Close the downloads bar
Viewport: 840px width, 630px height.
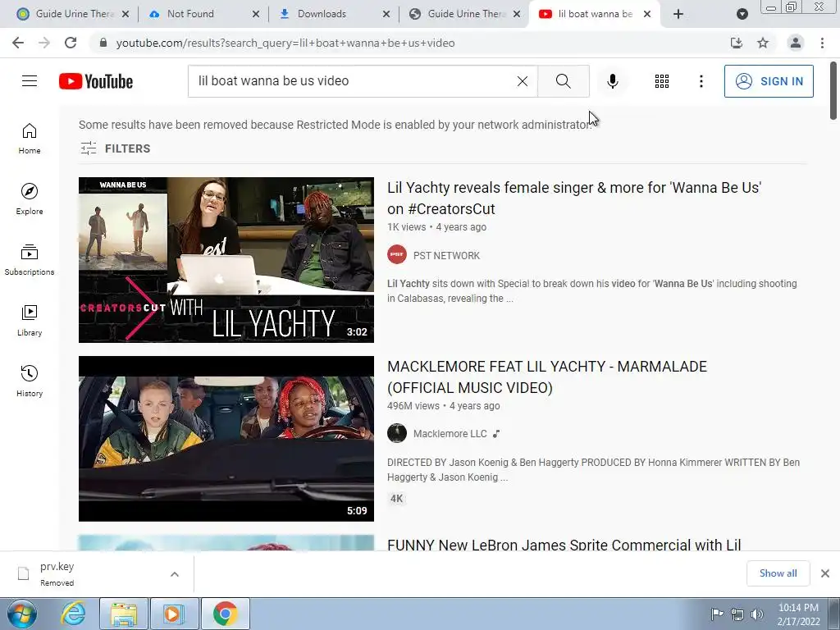(825, 573)
